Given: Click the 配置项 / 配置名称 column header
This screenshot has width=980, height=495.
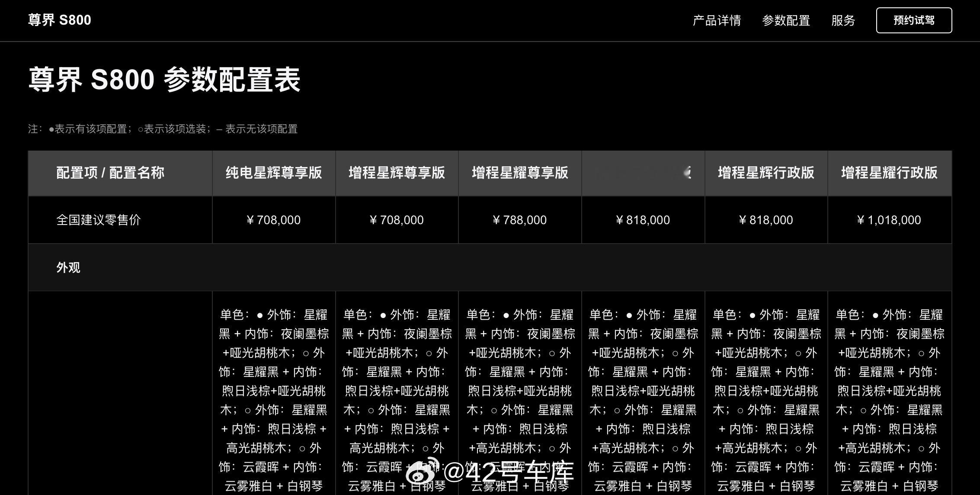Looking at the screenshot, I should click(x=120, y=173).
